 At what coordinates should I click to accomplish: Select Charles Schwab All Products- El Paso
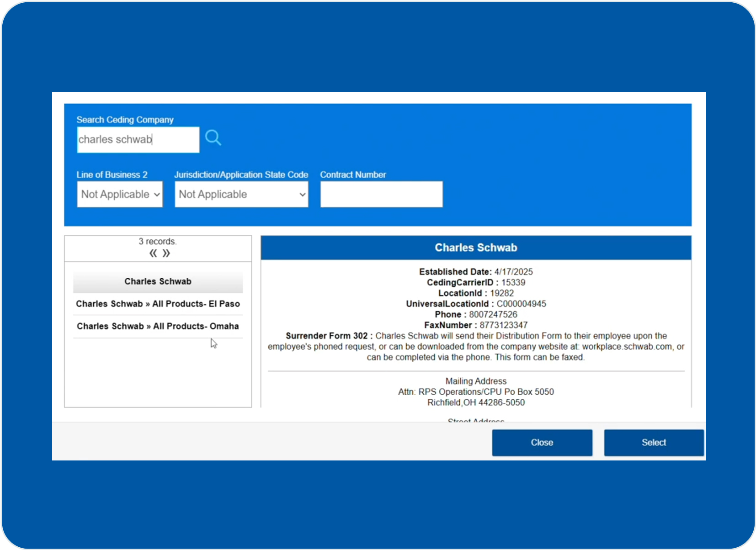(x=158, y=304)
